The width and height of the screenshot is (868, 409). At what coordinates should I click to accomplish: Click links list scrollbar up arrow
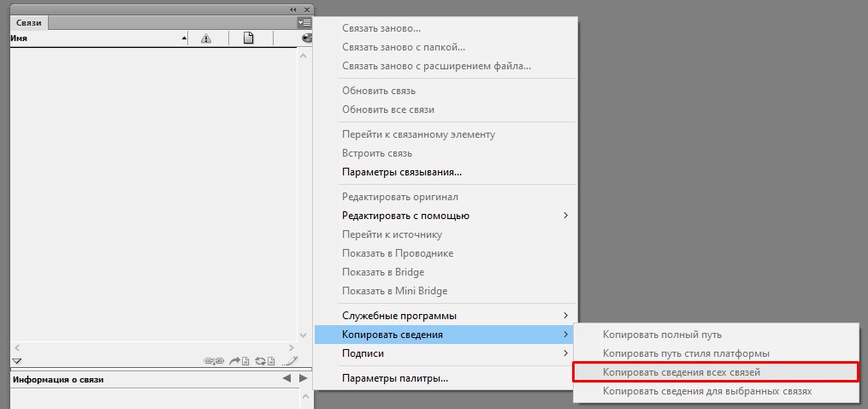pos(303,56)
